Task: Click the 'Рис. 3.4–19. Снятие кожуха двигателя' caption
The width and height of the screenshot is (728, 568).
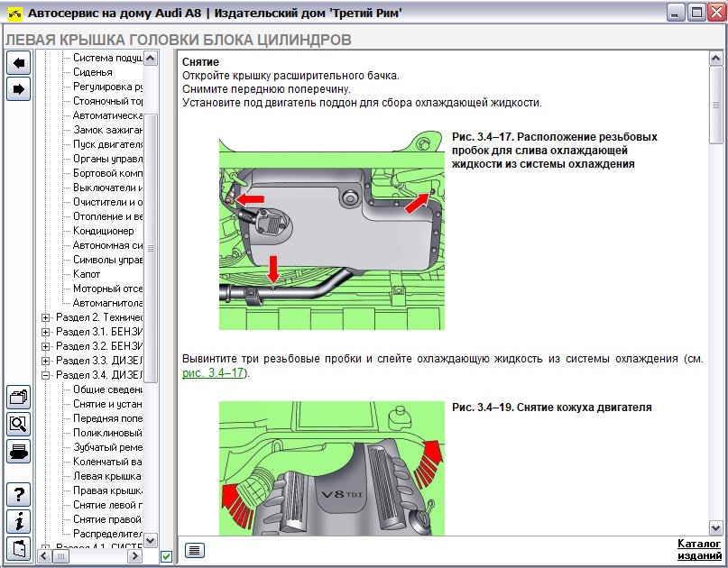Action: coord(551,407)
